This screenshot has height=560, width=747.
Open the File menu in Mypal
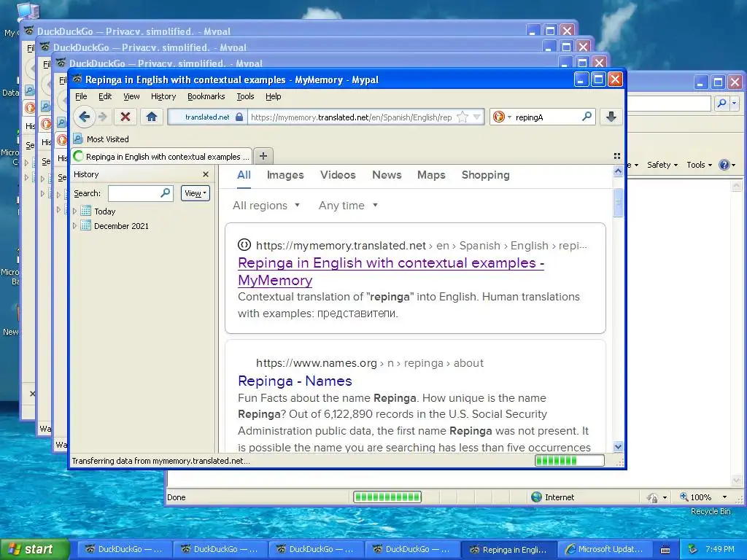click(82, 96)
